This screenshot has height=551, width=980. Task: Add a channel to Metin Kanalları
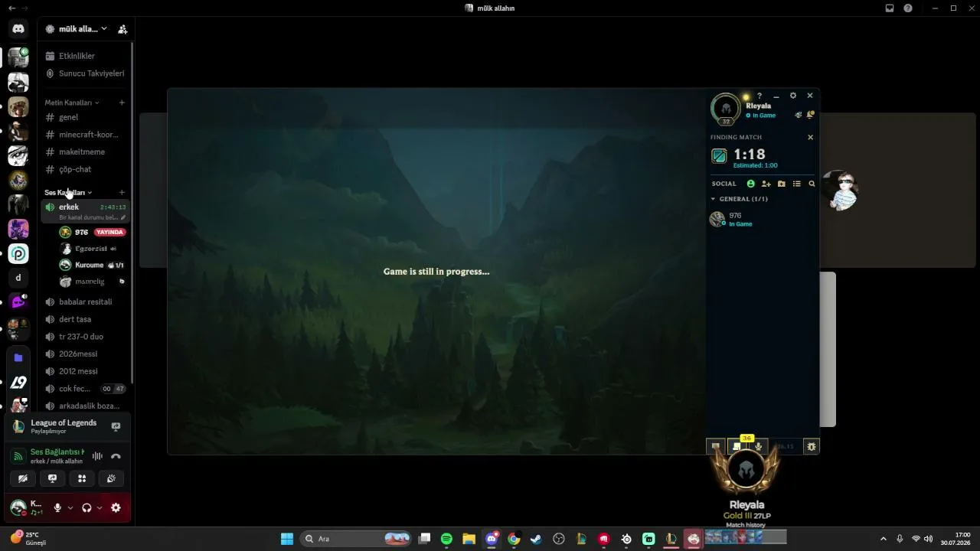122,103
